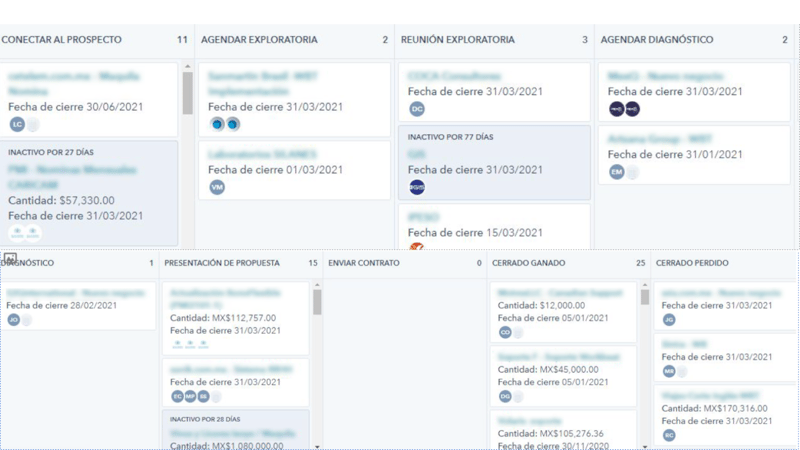Click the avatar on the 77-days inactive card
The width and height of the screenshot is (800, 450).
417,187
